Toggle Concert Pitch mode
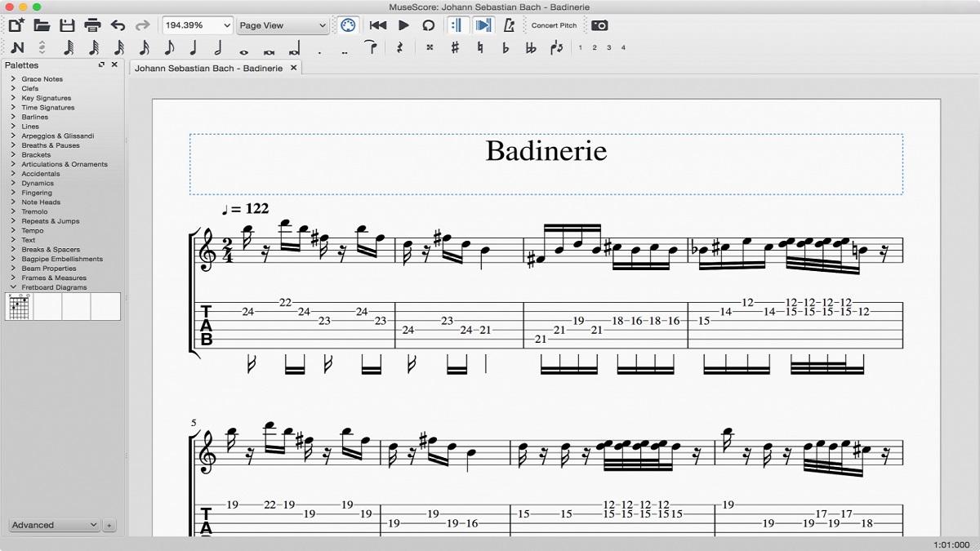Viewport: 980px width, 551px height. tap(555, 25)
